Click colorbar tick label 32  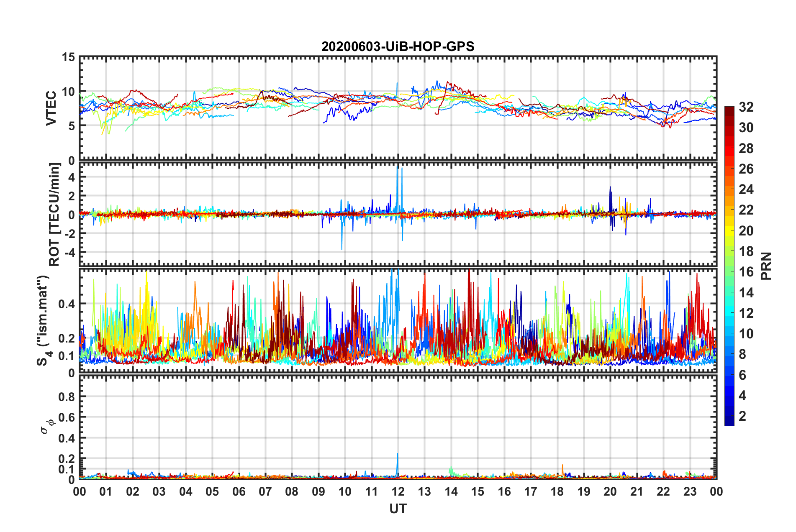[746, 107]
